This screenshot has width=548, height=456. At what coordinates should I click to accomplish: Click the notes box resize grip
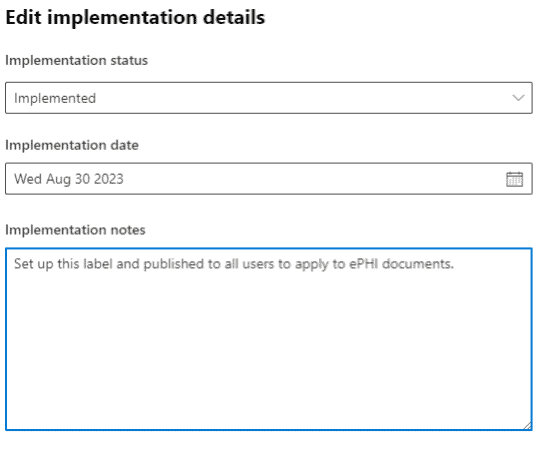(x=527, y=426)
